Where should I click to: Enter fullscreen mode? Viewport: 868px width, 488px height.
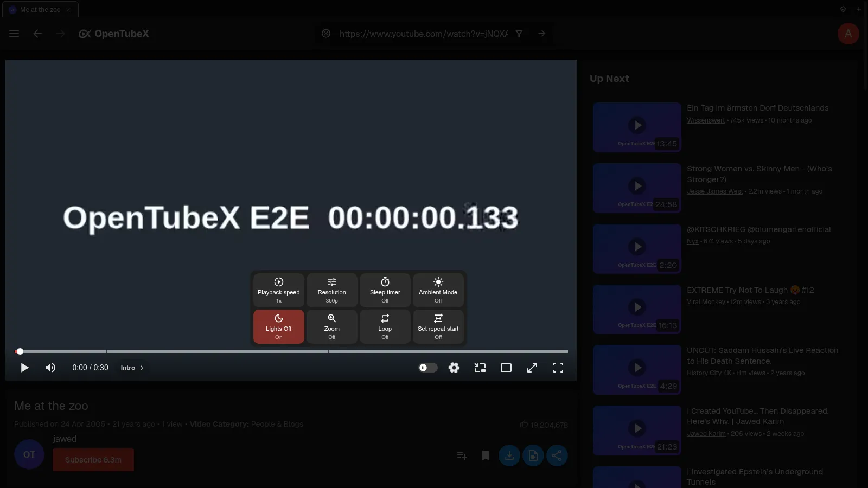(558, 368)
